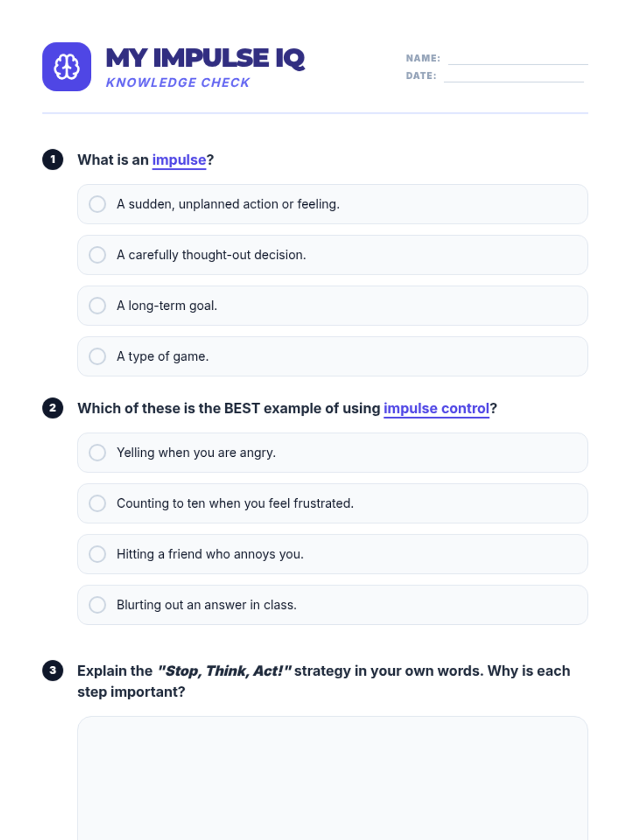Viewport: 630px width, 840px height.
Task: Select "A sudden, unplanned action or feeling"
Action: pyautogui.click(x=98, y=204)
